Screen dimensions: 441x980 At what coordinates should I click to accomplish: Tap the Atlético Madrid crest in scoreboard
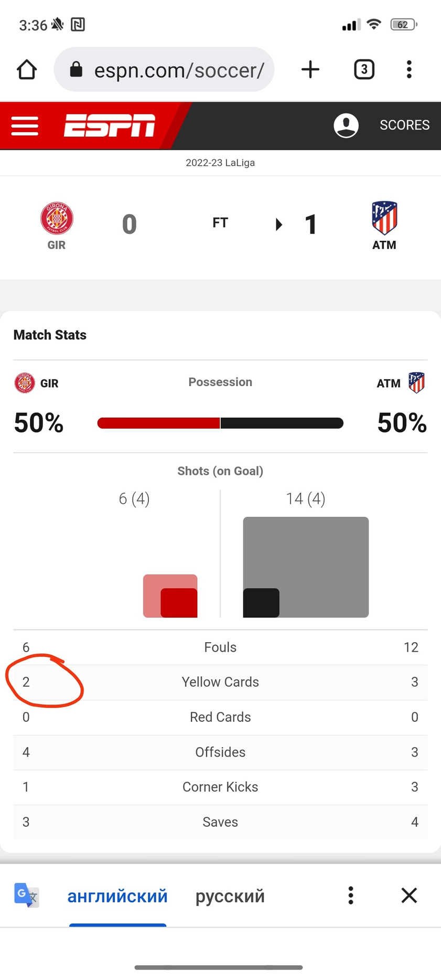(384, 218)
